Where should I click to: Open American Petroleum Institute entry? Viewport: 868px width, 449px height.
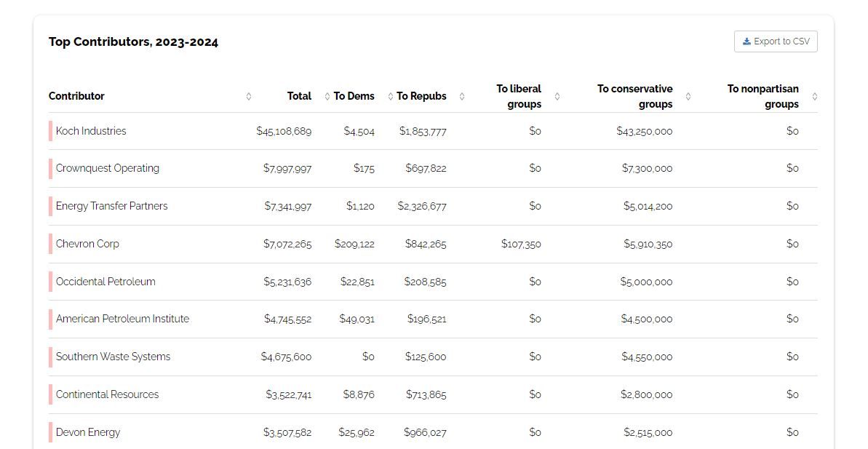(122, 319)
